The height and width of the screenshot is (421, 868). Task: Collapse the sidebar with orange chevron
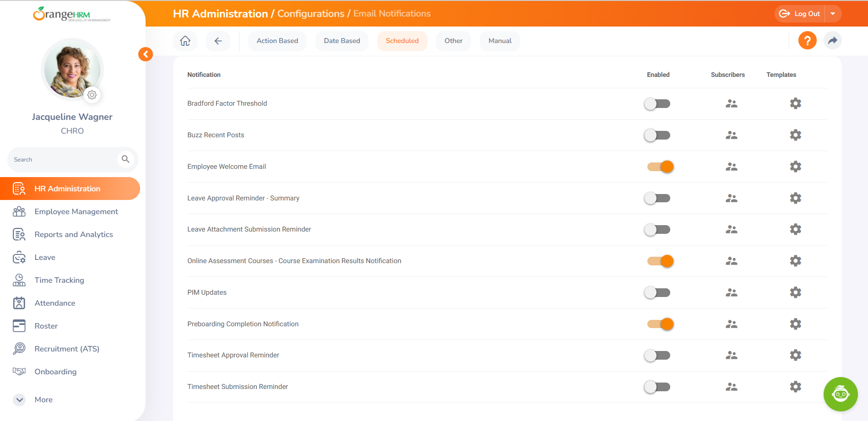146,54
